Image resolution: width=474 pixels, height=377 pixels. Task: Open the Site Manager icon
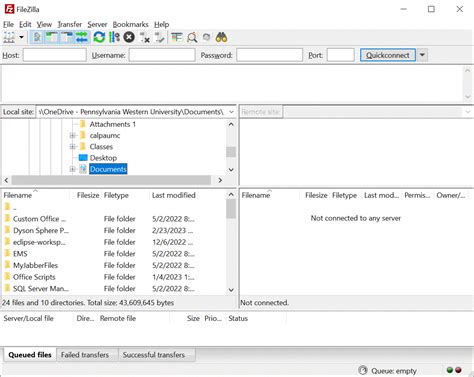point(9,37)
